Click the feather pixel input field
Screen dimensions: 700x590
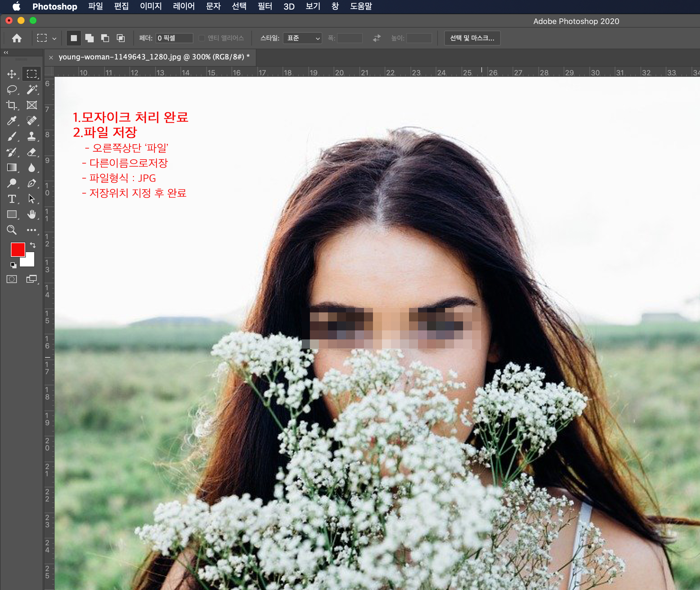(174, 38)
